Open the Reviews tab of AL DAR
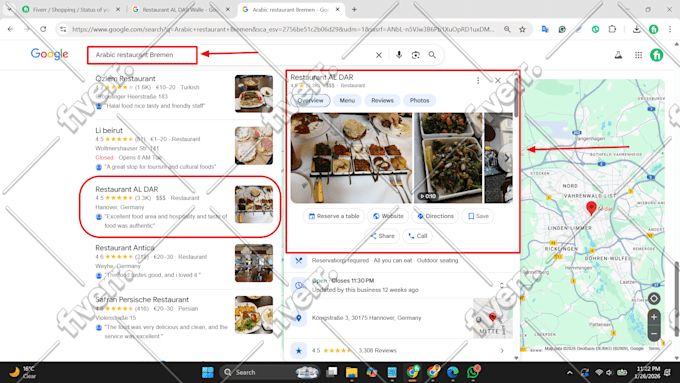 coord(382,100)
